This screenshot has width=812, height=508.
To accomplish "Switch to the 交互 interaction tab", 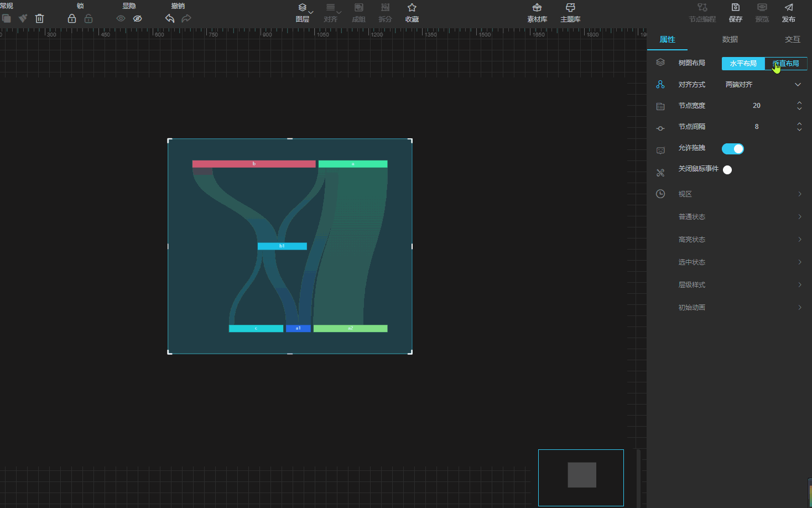I will (792, 39).
